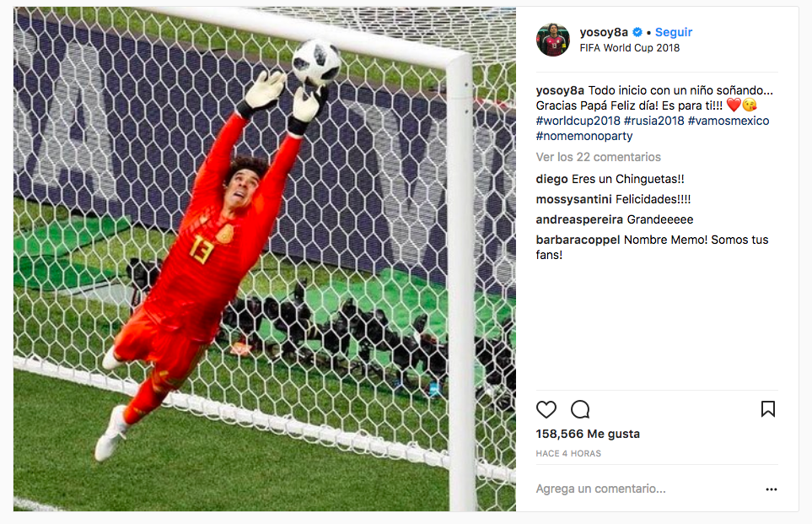The width and height of the screenshot is (812, 524).
Task: Open commenter diego's profile
Action: [x=552, y=180]
